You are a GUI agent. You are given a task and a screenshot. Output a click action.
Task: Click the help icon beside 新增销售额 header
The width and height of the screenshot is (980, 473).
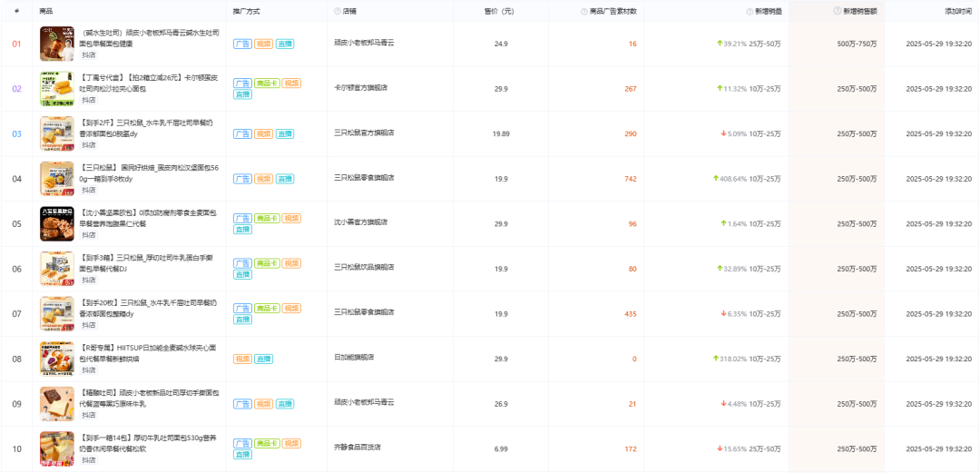(837, 11)
